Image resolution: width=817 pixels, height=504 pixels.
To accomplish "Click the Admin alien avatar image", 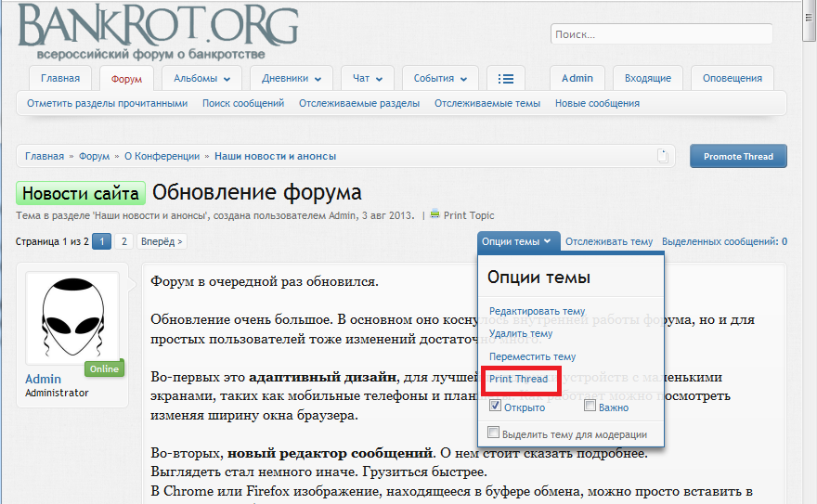I will click(72, 322).
